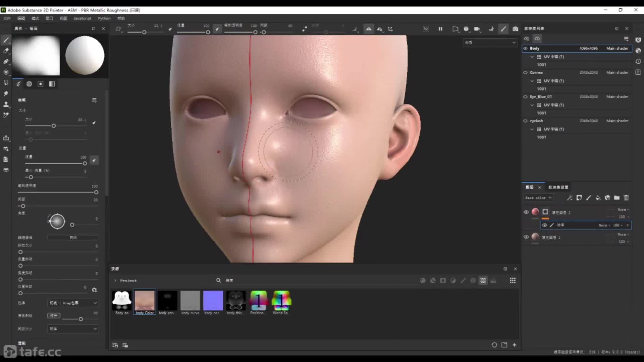Hide the Body texture set
Screen dimensions: 644x362
pos(526,49)
